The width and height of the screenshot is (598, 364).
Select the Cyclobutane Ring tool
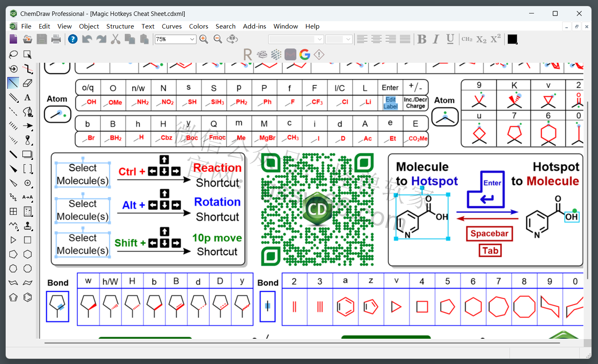(x=27, y=240)
